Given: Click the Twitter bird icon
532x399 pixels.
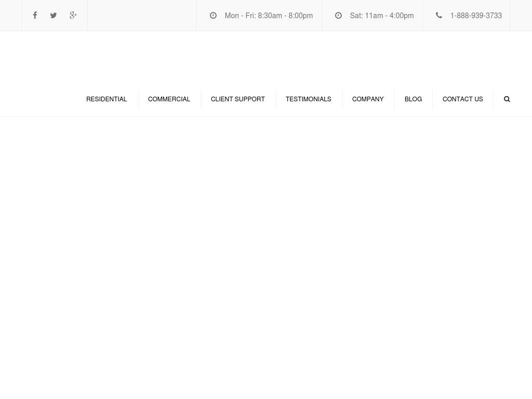Looking at the screenshot, I should 54,16.
